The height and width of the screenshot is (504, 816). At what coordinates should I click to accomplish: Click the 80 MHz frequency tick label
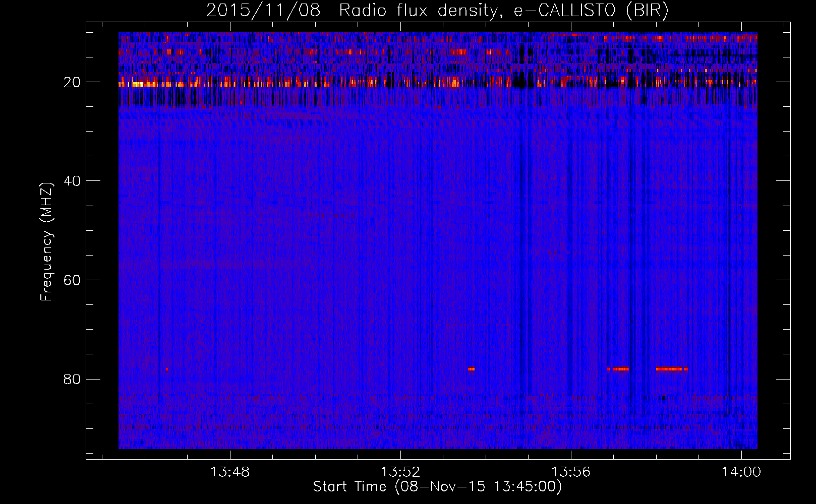(x=73, y=379)
